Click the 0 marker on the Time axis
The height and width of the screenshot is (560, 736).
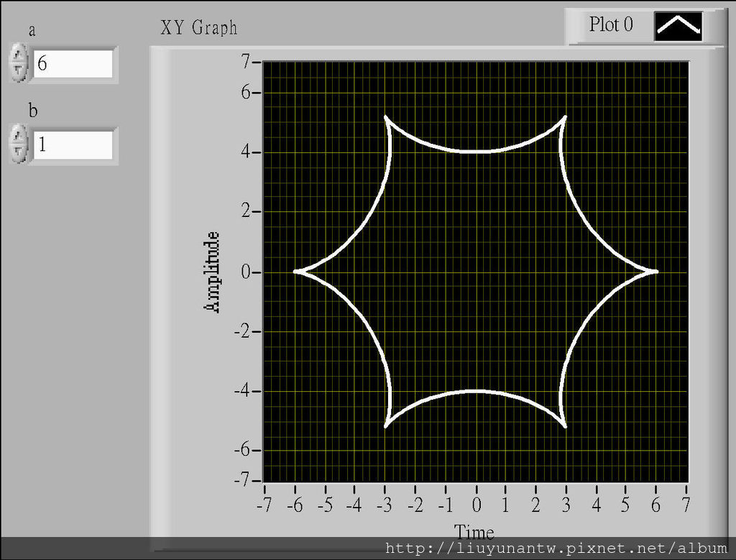[x=477, y=505]
